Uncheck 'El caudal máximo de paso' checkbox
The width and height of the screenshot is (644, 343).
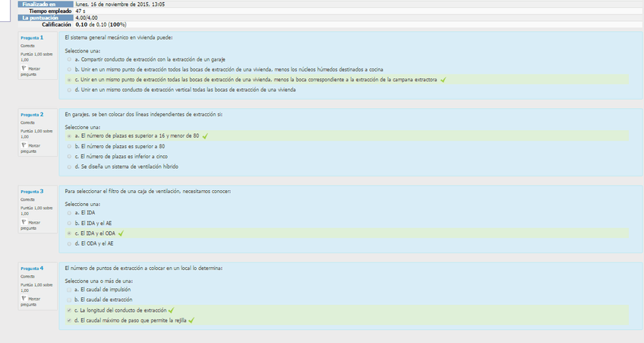coord(69,320)
